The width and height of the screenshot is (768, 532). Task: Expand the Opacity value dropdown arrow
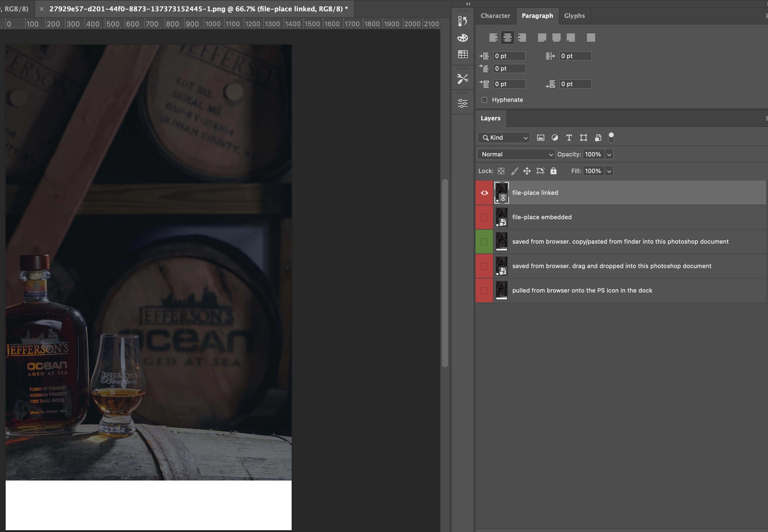[609, 154]
